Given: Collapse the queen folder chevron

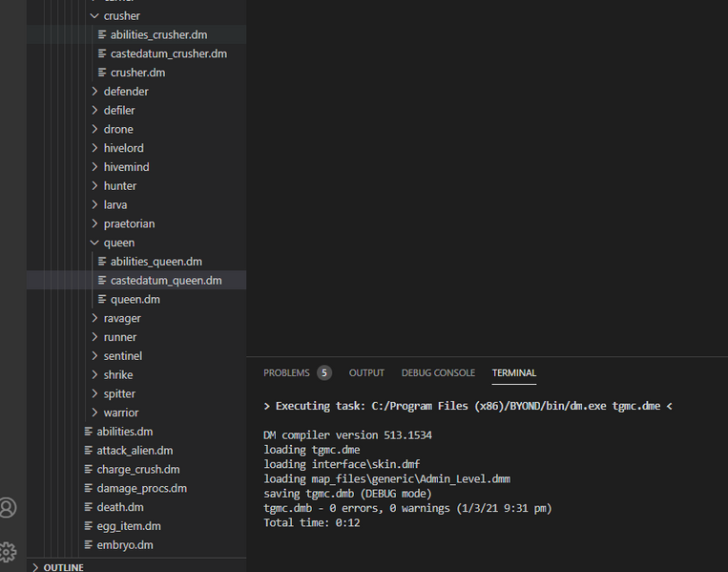Looking at the screenshot, I should point(94,243).
